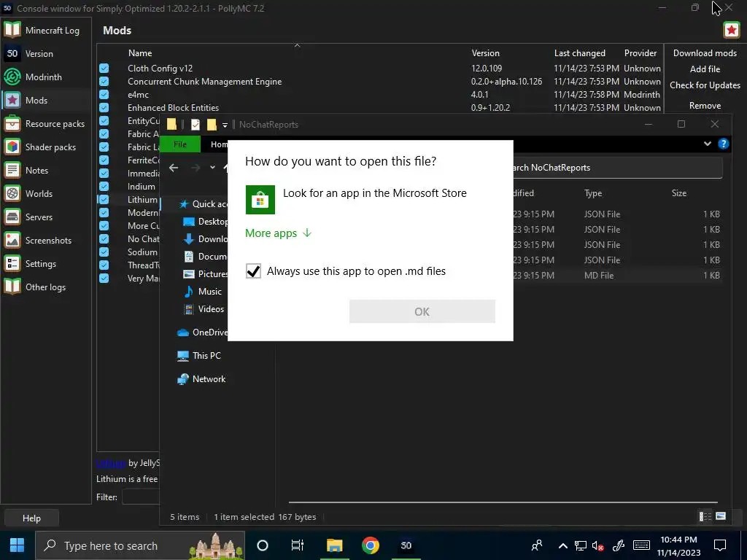The image size is (747, 560).
Task: Click the Explorer horizontal scrollbar
Action: coord(503,502)
